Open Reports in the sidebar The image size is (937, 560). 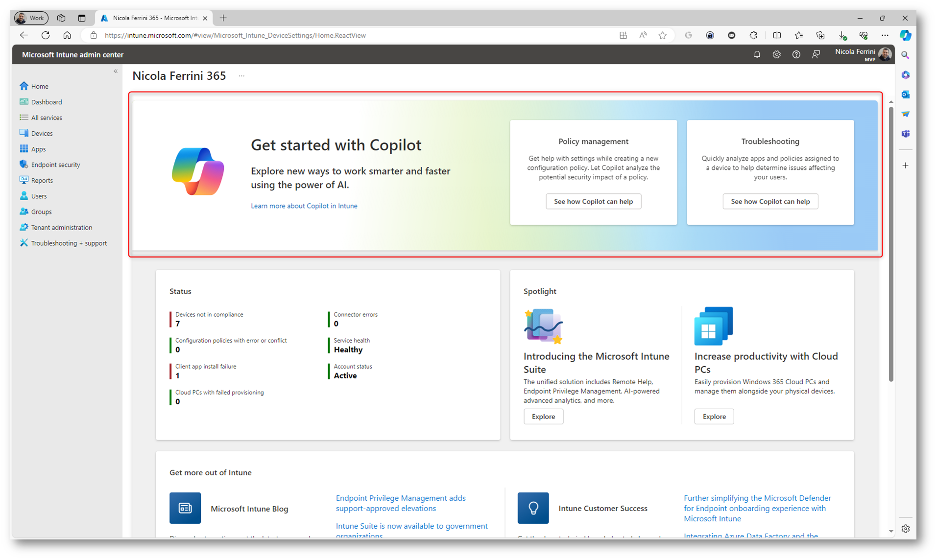pos(36,180)
